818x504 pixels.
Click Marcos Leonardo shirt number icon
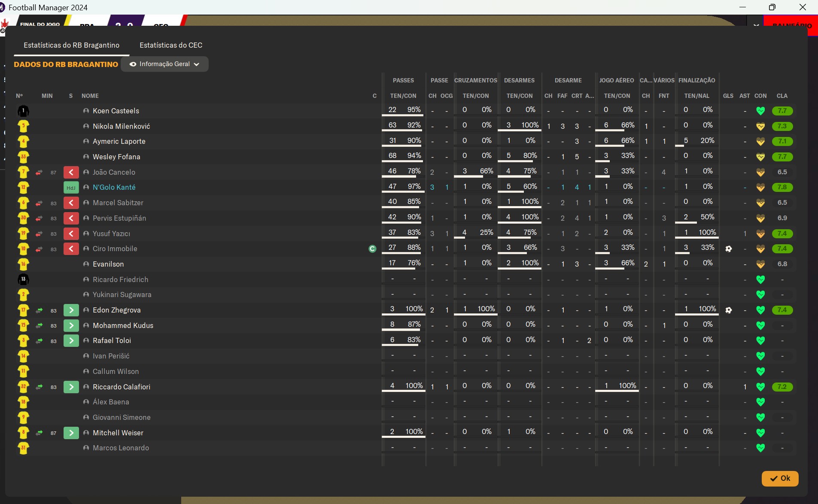click(23, 448)
